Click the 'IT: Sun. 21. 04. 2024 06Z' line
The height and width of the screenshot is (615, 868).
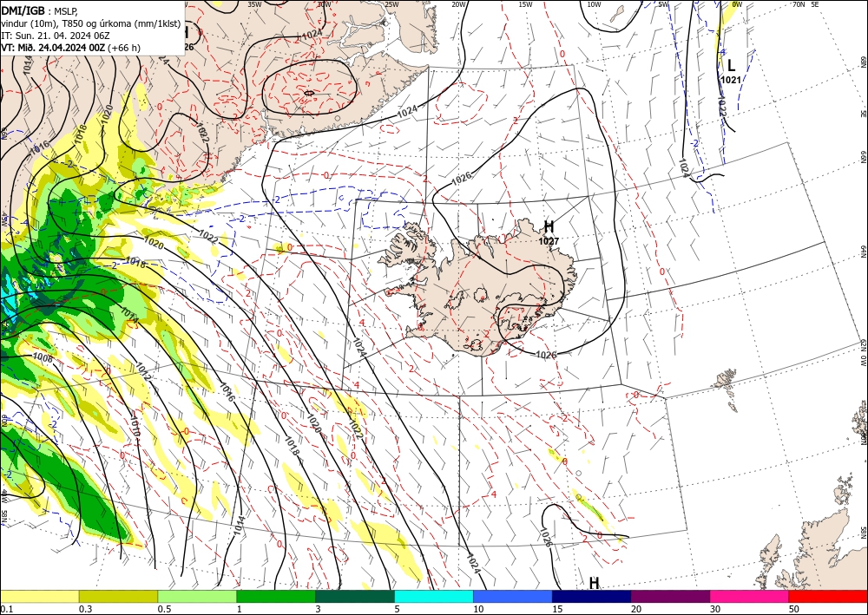(x=56, y=36)
